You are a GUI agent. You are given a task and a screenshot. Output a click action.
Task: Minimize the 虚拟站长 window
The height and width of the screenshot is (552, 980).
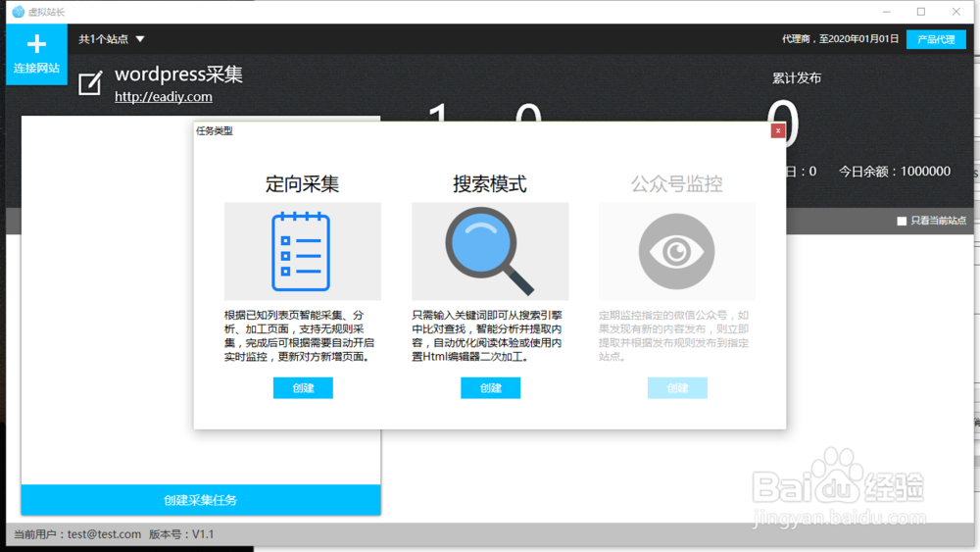pos(886,12)
